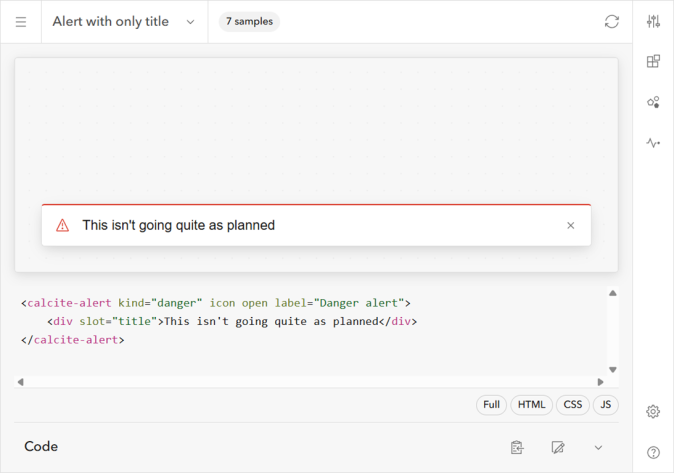The height and width of the screenshot is (473, 674).
Task: Switch to the HTML code view
Action: (x=531, y=405)
